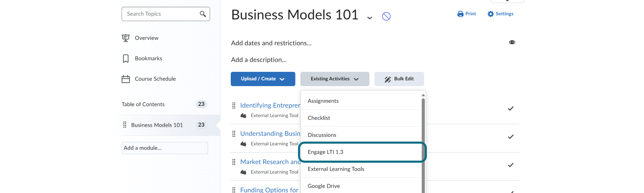Select Table of Contents in sidebar

pos(143,104)
